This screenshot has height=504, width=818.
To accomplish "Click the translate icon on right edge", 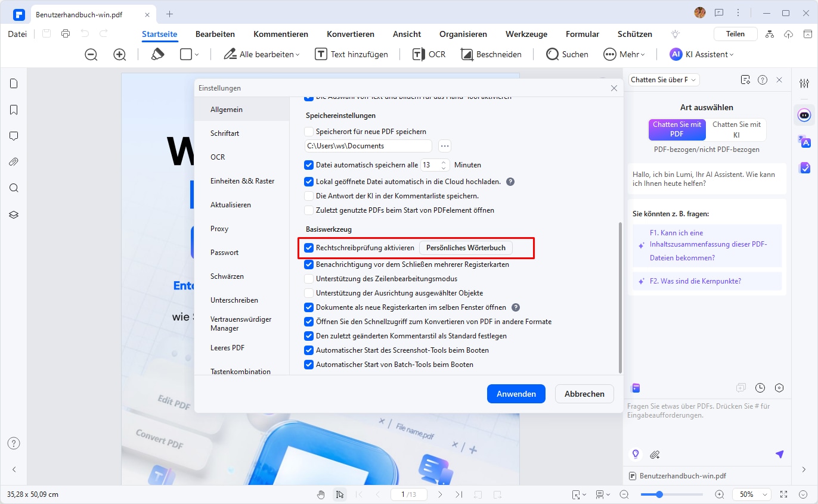I will 804,141.
